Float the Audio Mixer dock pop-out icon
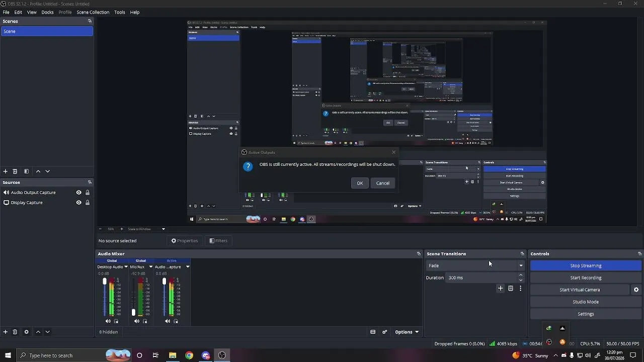Image resolution: width=644 pixels, height=362 pixels. (x=419, y=254)
